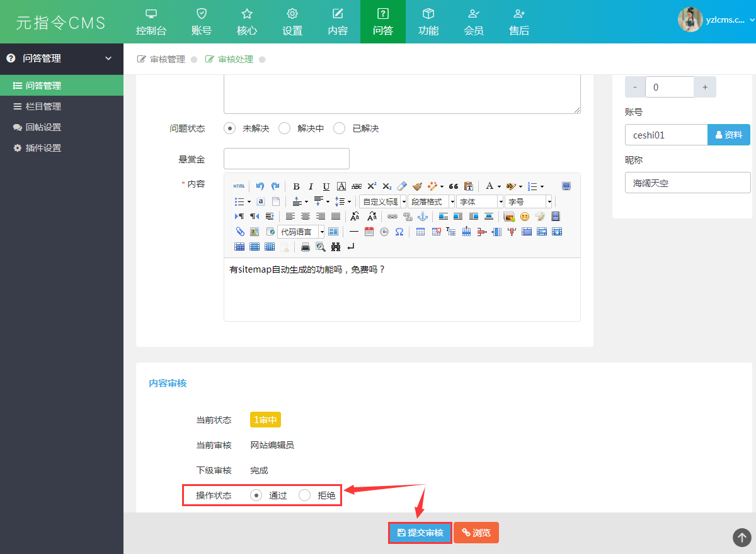Attach a file with paperclip icon
The image size is (756, 554).
[239, 231]
